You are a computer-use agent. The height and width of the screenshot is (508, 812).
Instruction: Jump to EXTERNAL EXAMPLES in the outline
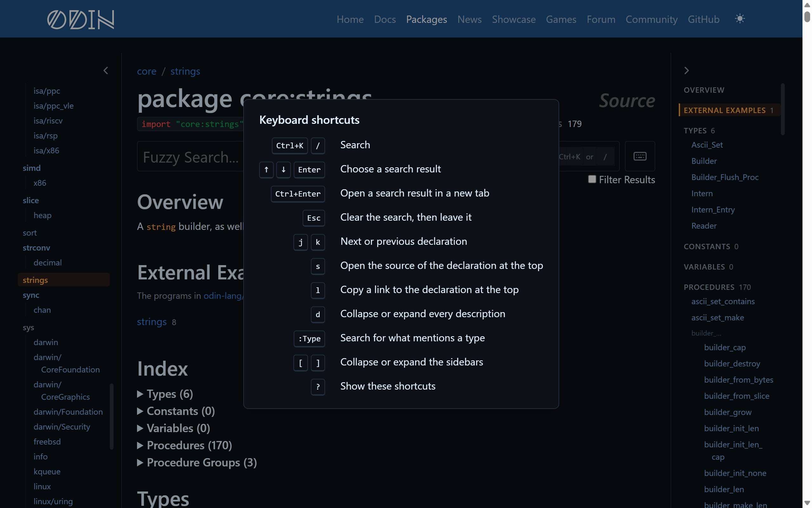click(729, 110)
